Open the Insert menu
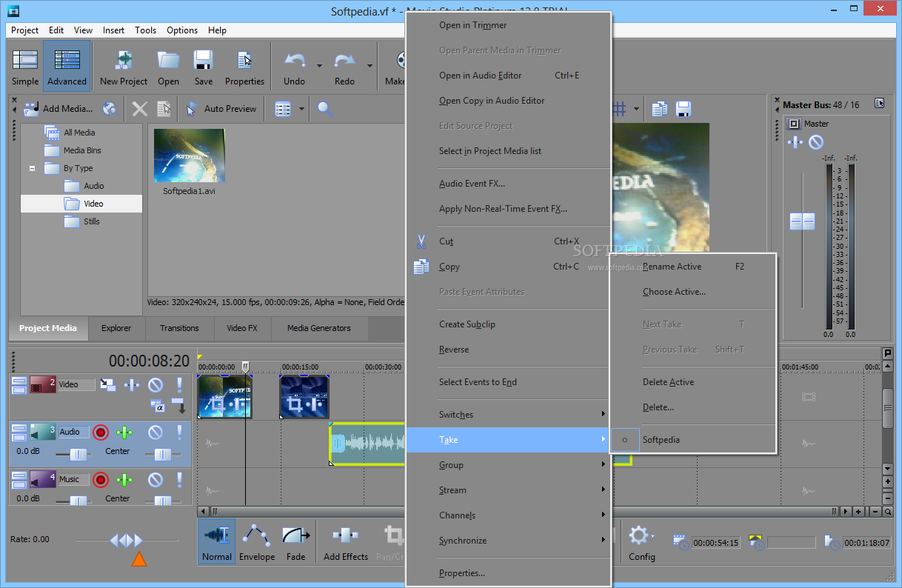Viewport: 902px width, 588px height. [113, 30]
